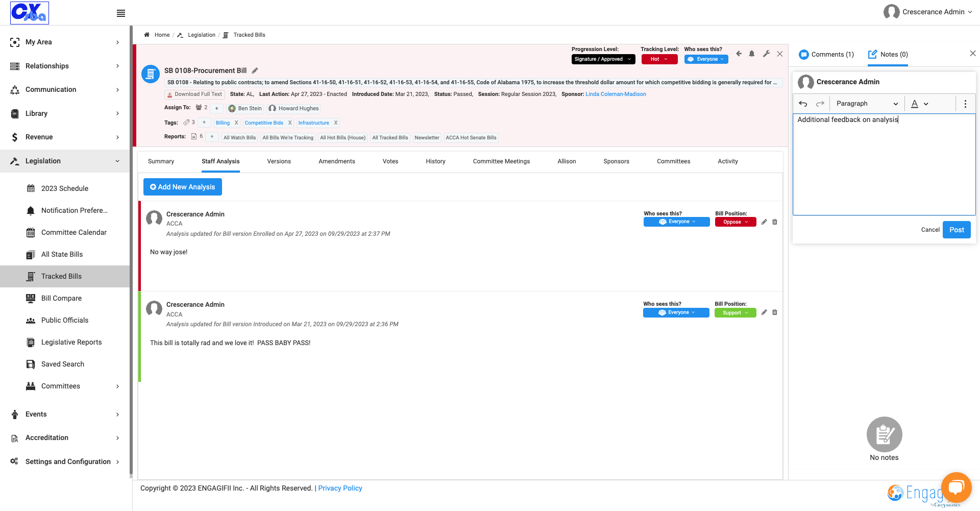Screen dimensions: 980x511
Task: Switch to the Amendments tab
Action: point(337,161)
